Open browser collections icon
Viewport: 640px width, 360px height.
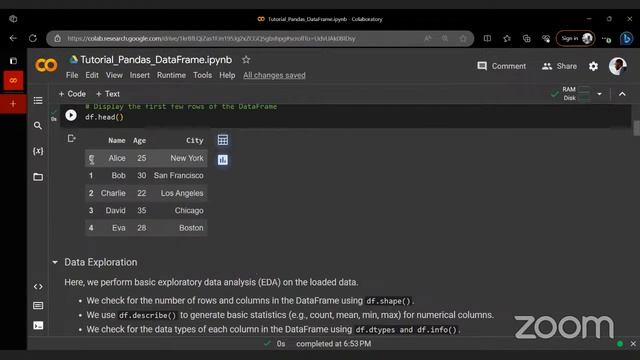click(527, 38)
